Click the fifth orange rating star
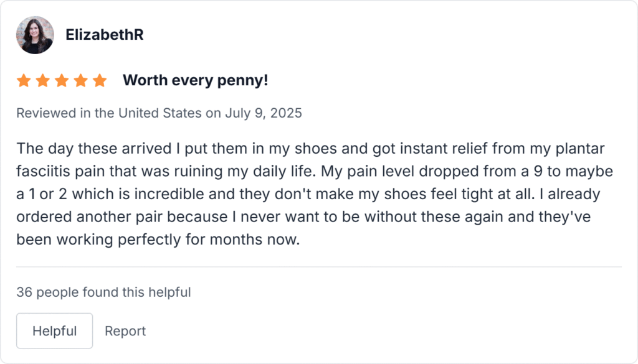The image size is (638, 364). [100, 81]
